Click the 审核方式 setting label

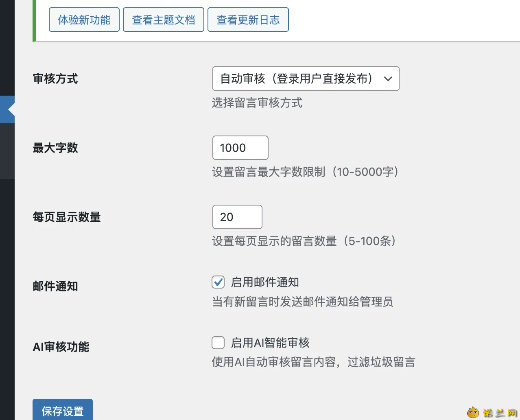point(55,79)
